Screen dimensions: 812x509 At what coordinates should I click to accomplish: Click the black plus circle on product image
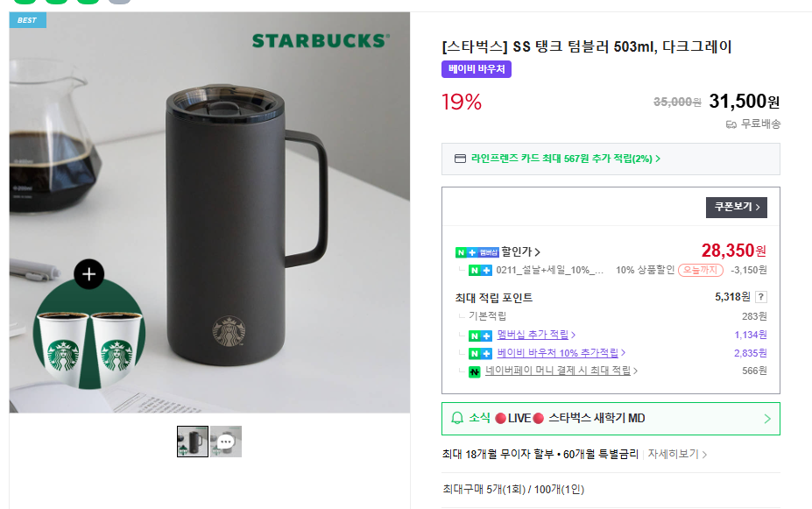coord(88,274)
